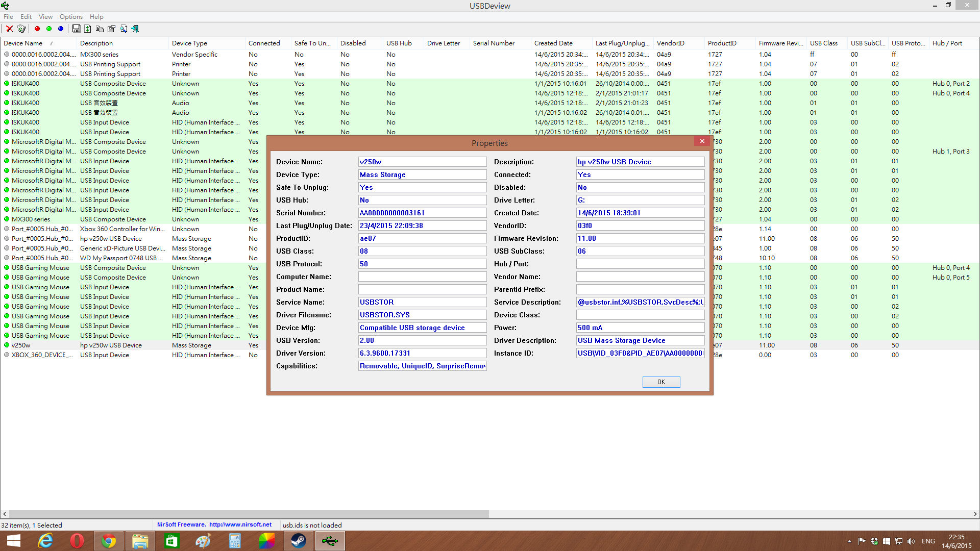Open Steam from the Windows taskbar
Viewport: 980px width, 551px height.
(x=298, y=541)
